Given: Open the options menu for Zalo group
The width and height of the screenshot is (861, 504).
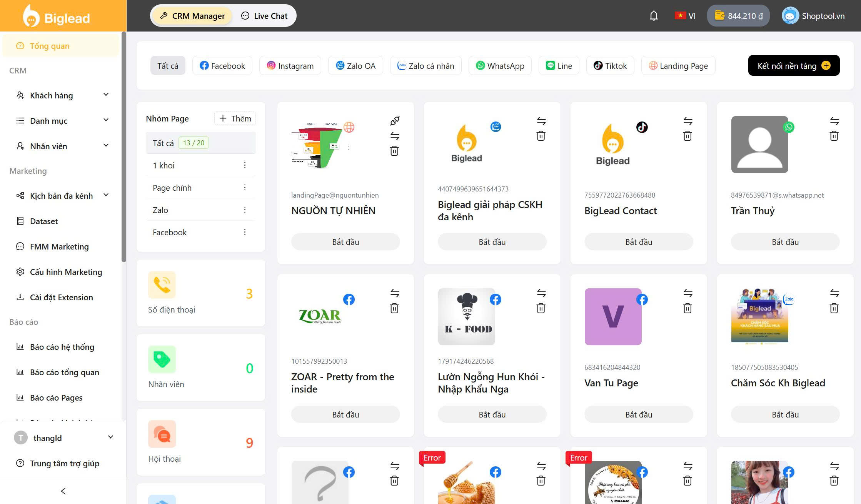Looking at the screenshot, I should [245, 210].
